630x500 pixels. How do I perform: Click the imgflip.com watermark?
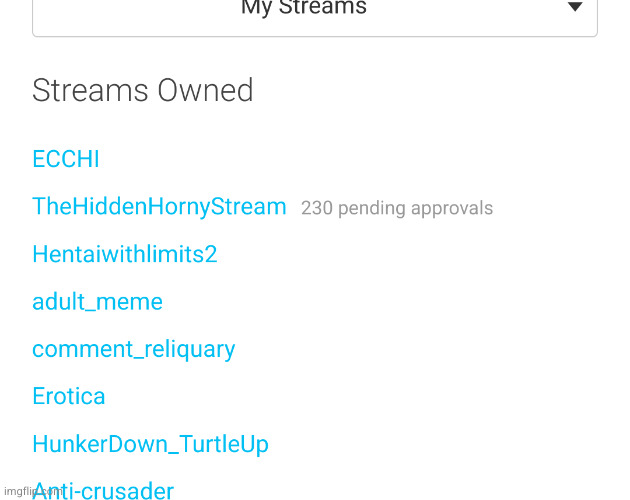coord(34,492)
